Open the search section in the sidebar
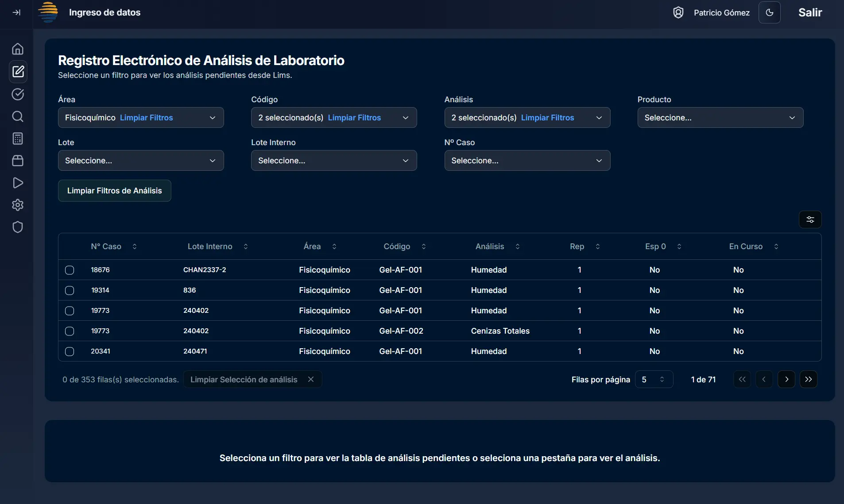The height and width of the screenshot is (504, 844). pyautogui.click(x=18, y=116)
